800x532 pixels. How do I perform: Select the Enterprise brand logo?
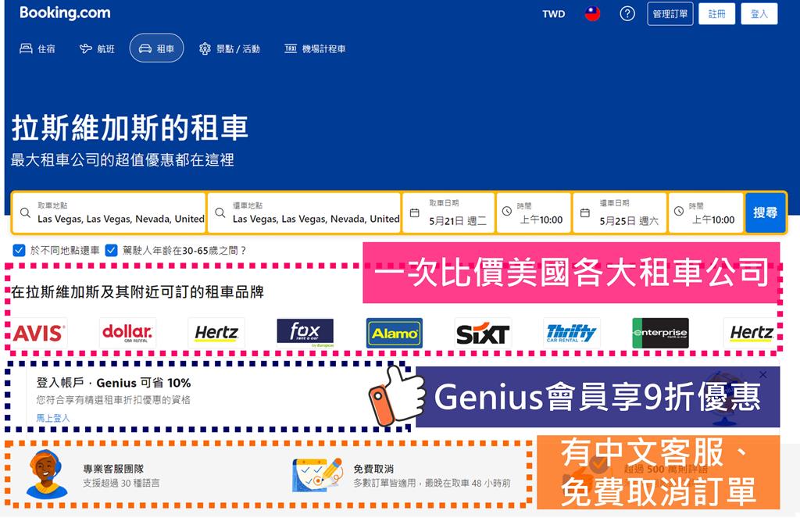pos(661,333)
